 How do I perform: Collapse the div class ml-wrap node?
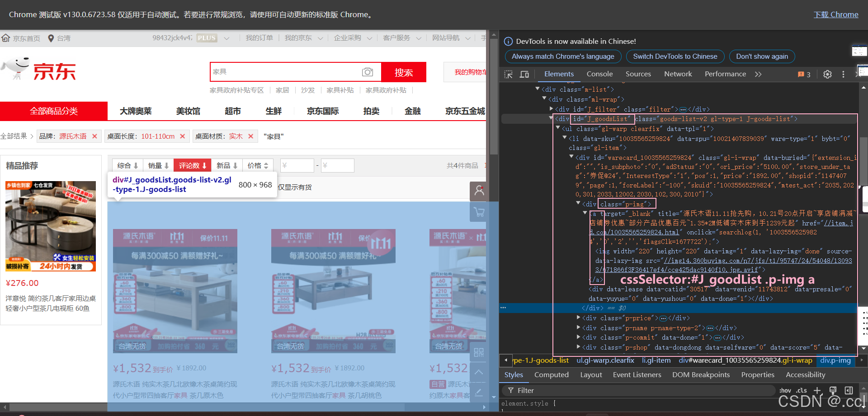[544, 99]
